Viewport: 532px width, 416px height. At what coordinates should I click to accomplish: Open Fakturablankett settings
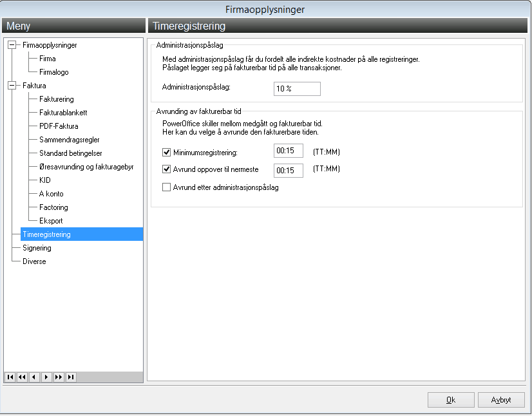(x=63, y=113)
